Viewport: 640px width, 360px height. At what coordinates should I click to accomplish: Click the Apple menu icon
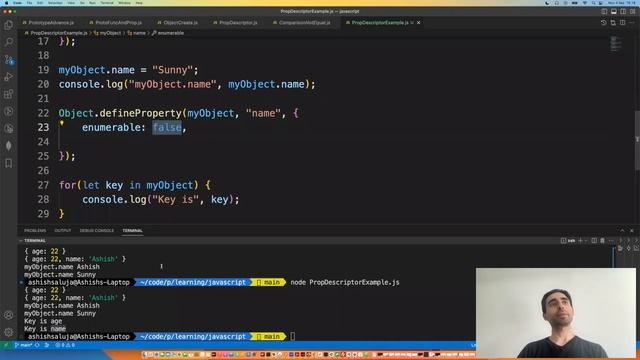click(6, 3)
